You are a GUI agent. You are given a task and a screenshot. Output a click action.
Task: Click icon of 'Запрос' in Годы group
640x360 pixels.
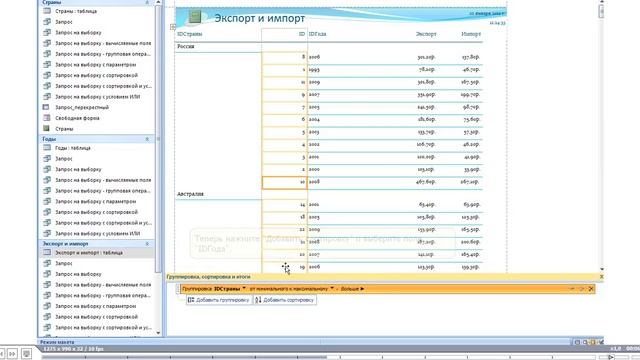[x=47, y=158]
